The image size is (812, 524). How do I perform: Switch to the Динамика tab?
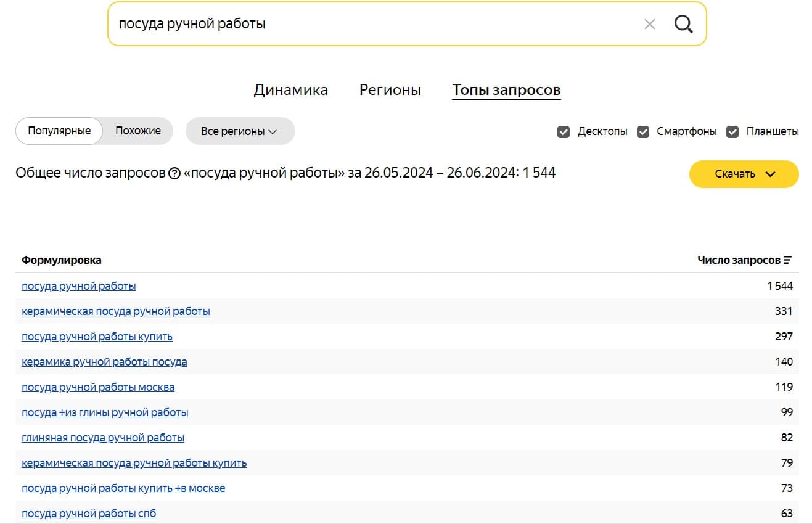coord(291,90)
